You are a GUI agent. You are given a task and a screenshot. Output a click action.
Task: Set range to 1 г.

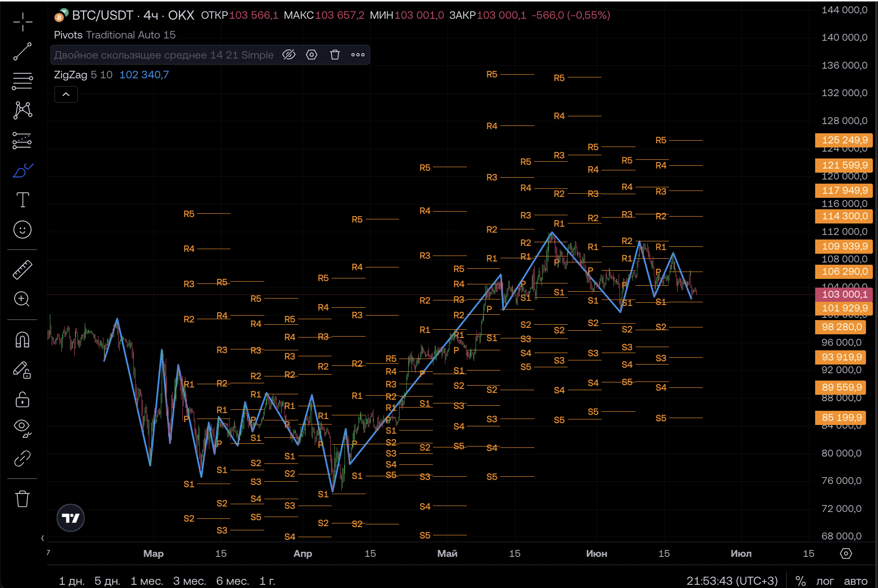267,581
